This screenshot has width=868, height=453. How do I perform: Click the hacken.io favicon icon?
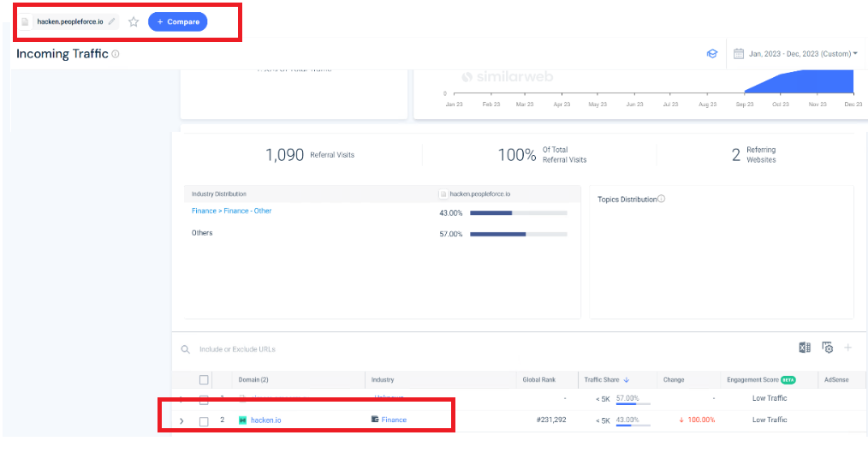click(242, 420)
